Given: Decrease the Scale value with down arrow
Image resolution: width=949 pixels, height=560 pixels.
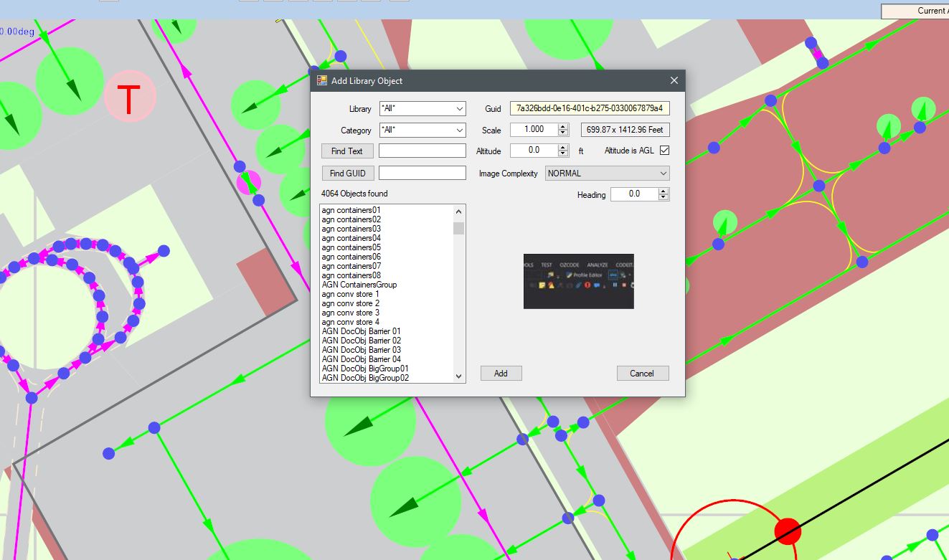Looking at the screenshot, I should (x=562, y=133).
